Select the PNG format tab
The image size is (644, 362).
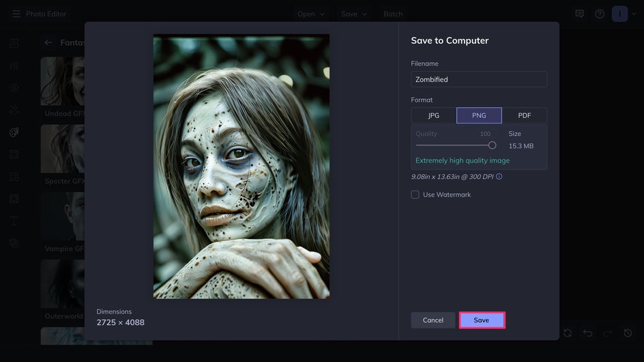(479, 115)
